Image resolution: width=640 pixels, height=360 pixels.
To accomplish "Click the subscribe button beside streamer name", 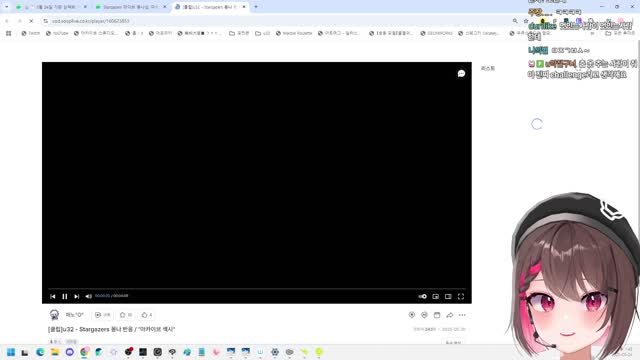I will point(102,315).
